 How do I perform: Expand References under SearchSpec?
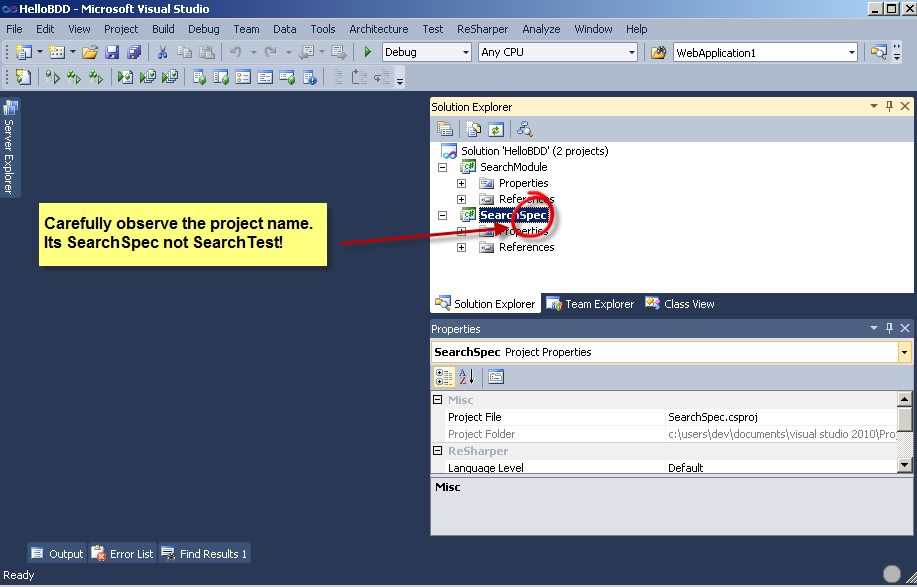(461, 247)
